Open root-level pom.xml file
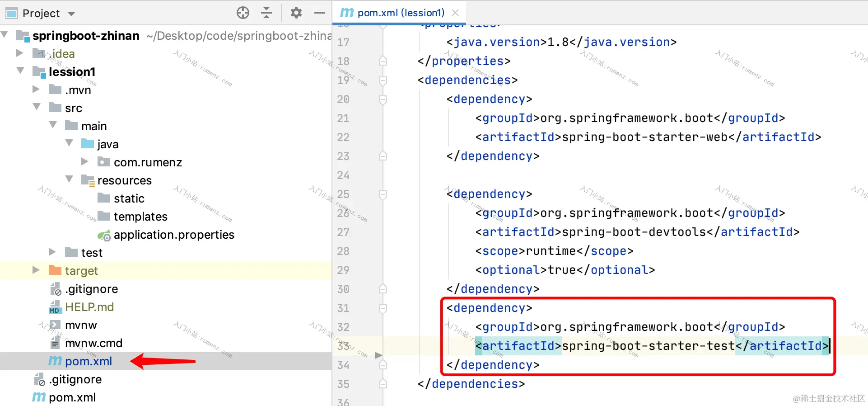This screenshot has width=868, height=406. click(x=72, y=397)
